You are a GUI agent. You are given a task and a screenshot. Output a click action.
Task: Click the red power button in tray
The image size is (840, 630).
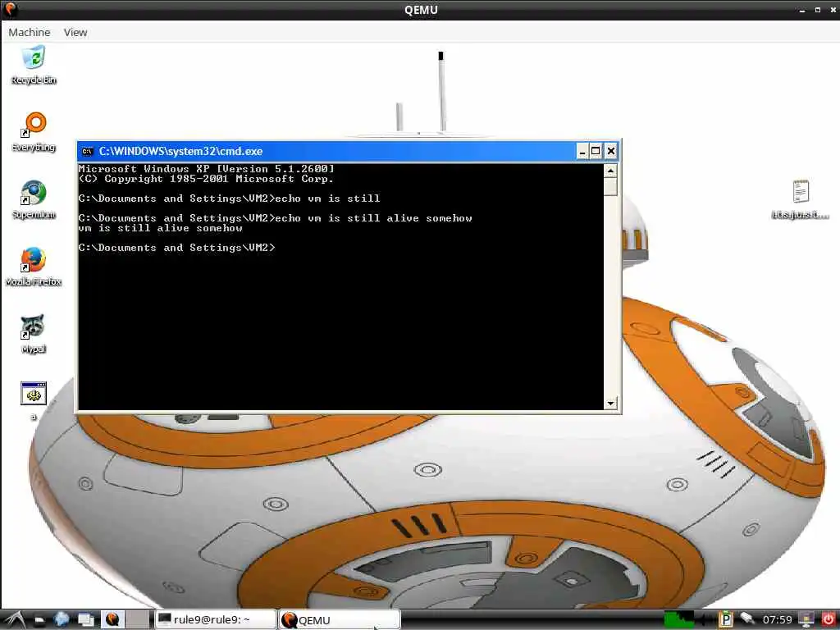coord(828,620)
